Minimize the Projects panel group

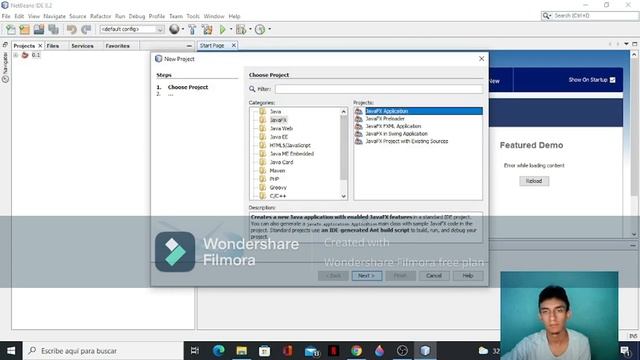[x=189, y=46]
